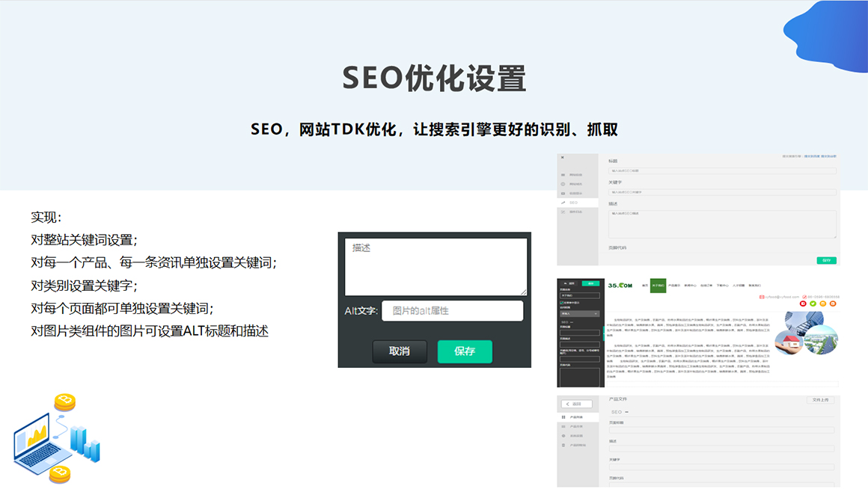Image resolution: width=868 pixels, height=489 pixels.
Task: Click the Alt文字 input field
Action: coord(452,311)
